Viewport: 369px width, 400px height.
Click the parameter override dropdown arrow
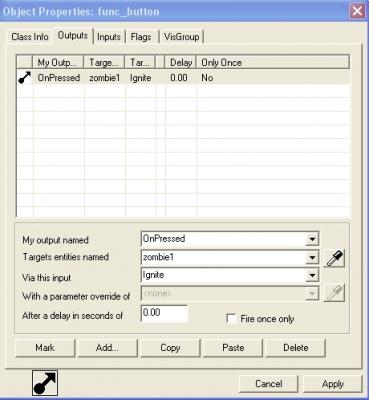tap(312, 294)
